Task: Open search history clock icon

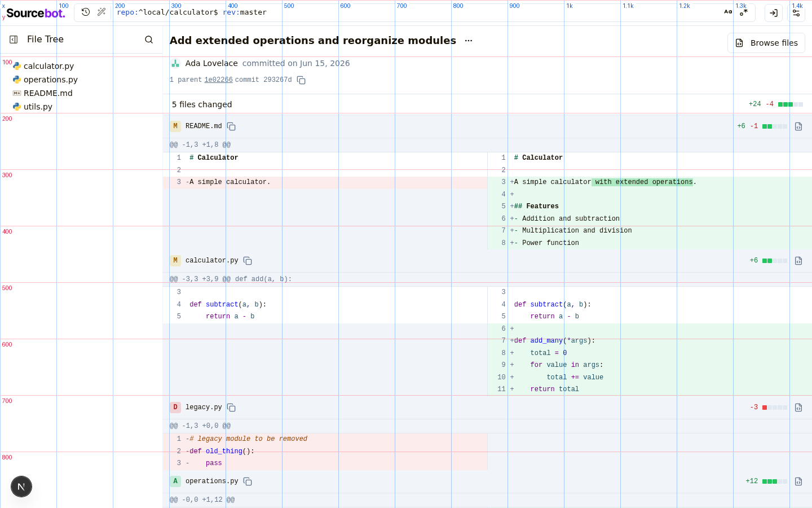Action: (86, 12)
